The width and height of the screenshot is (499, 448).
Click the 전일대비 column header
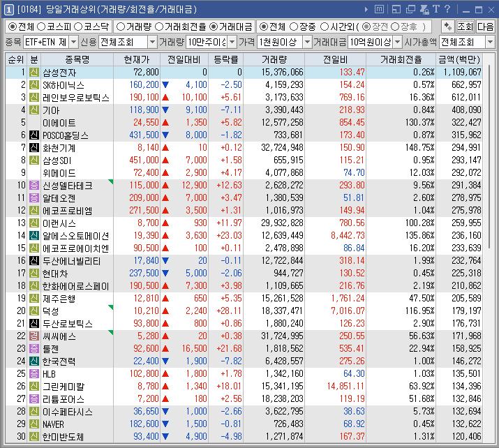point(184,59)
